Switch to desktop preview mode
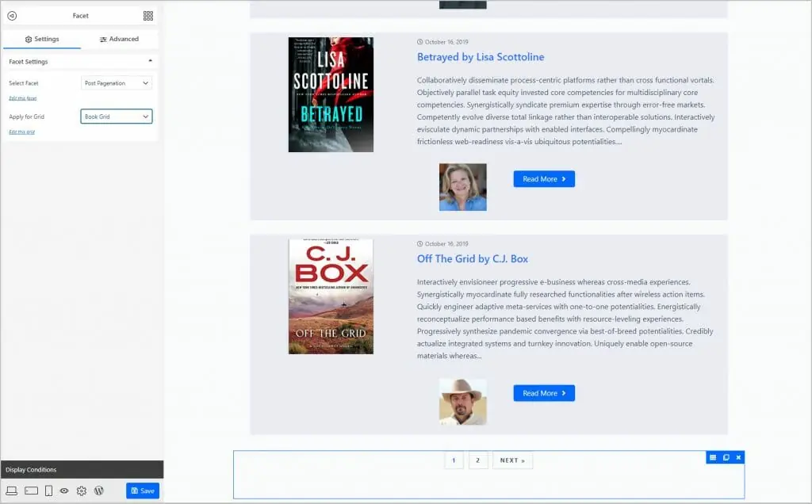The width and height of the screenshot is (812, 504). (12, 491)
